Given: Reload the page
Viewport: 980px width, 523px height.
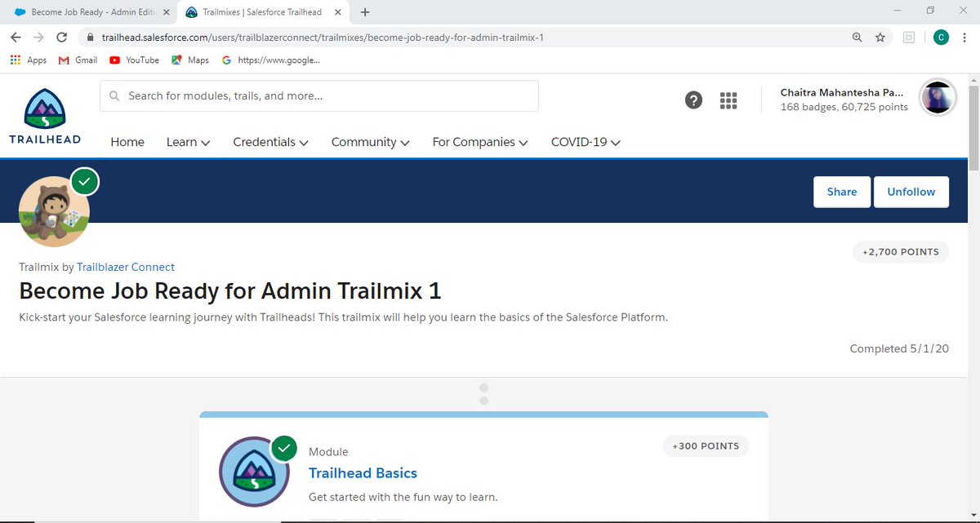Looking at the screenshot, I should pos(61,38).
